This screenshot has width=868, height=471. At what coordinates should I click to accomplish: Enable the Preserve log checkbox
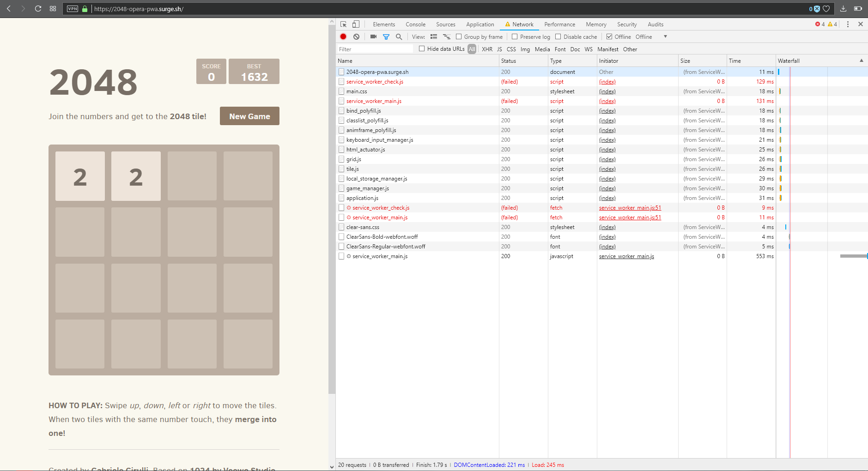point(515,37)
